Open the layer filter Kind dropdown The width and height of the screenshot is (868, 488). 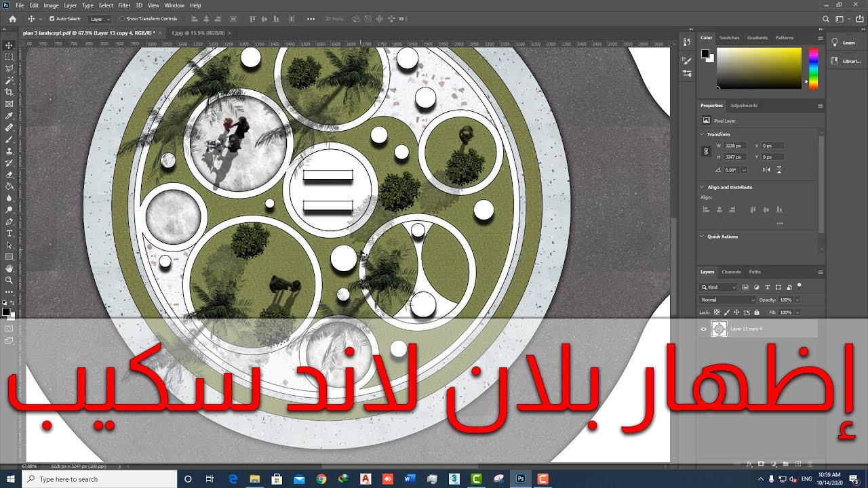[x=719, y=287]
